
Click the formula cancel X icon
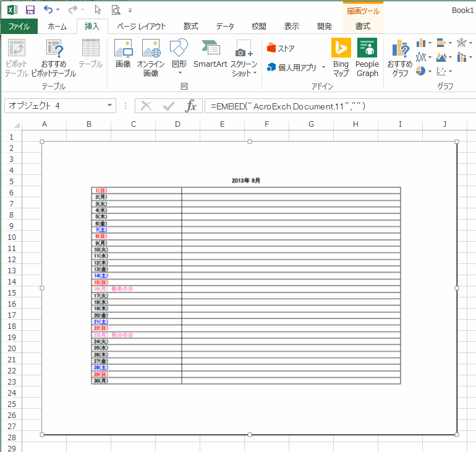click(x=147, y=106)
